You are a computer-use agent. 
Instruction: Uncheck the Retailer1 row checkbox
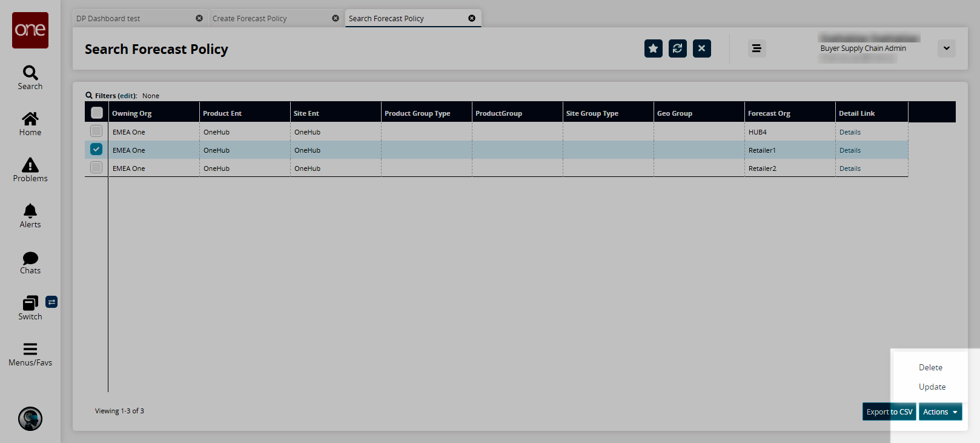click(96, 149)
